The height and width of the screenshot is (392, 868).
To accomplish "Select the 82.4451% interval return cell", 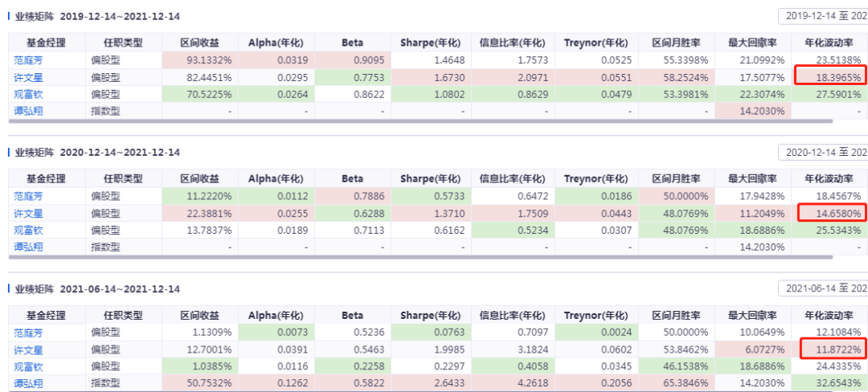I will pyautogui.click(x=200, y=77).
